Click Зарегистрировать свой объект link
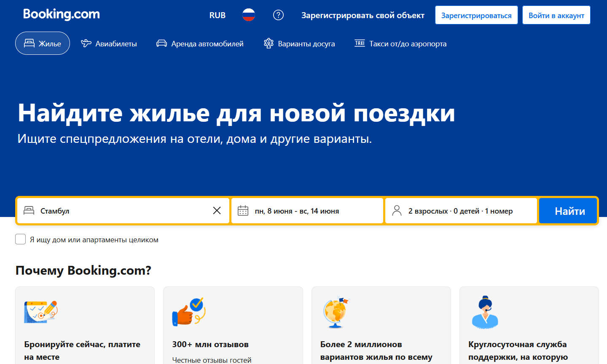Screen dimensions: 607x364 coord(363,15)
